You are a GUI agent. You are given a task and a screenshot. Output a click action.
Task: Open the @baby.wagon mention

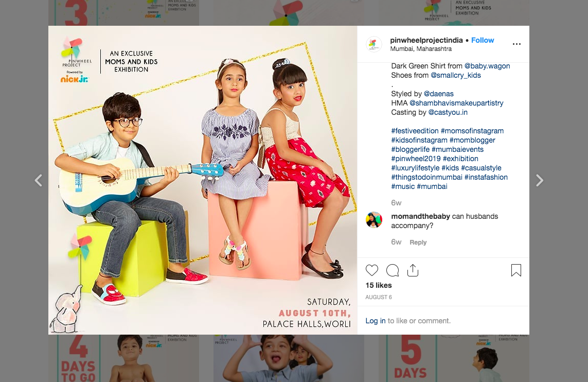[487, 66]
